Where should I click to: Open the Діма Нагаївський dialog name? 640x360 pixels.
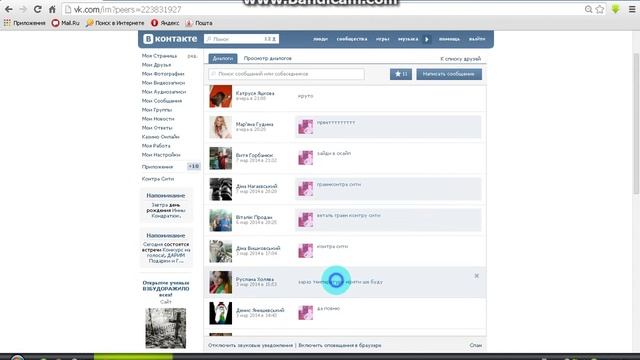[256, 186]
